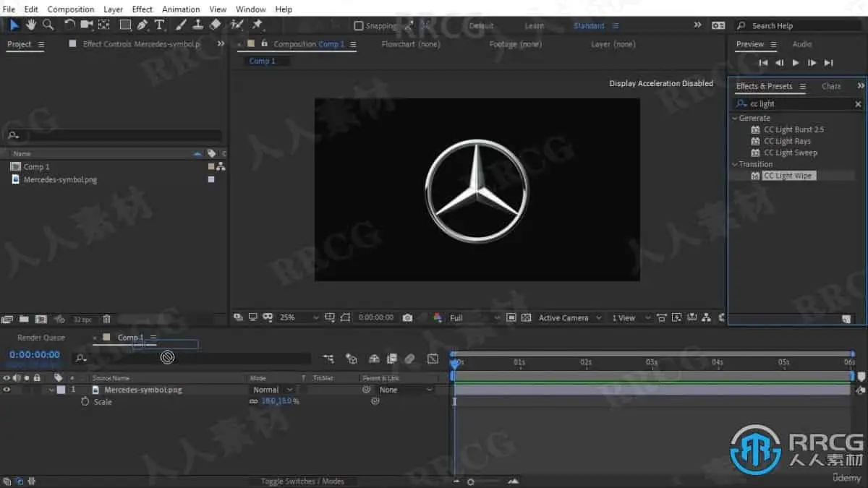
Task: Select CC Light Sweep effect
Action: tap(791, 153)
